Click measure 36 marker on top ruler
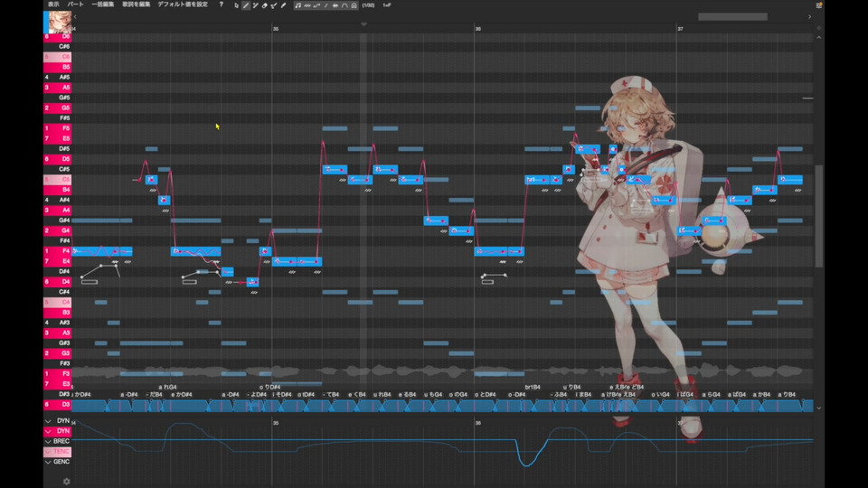Viewport: 868px width, 488px height. click(x=477, y=29)
